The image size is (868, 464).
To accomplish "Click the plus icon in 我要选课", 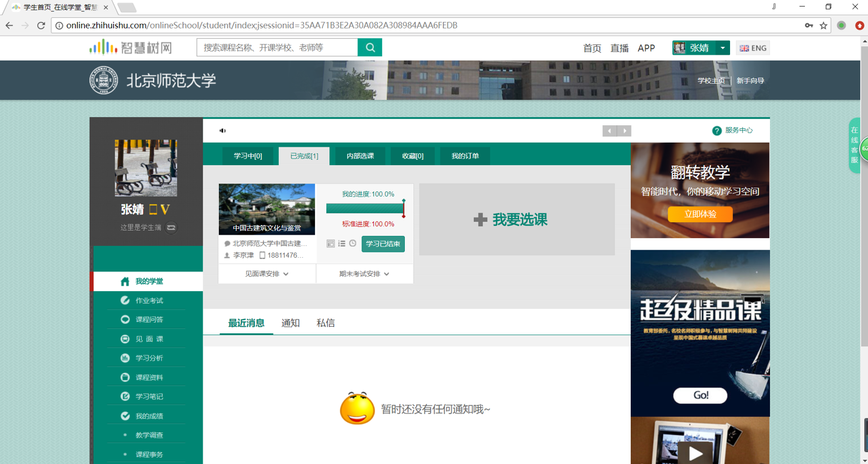I will [480, 220].
